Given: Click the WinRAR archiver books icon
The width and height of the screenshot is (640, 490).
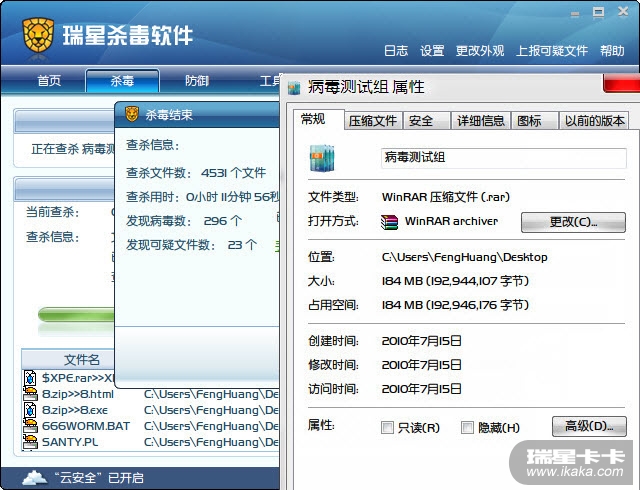Looking at the screenshot, I should point(389,222).
